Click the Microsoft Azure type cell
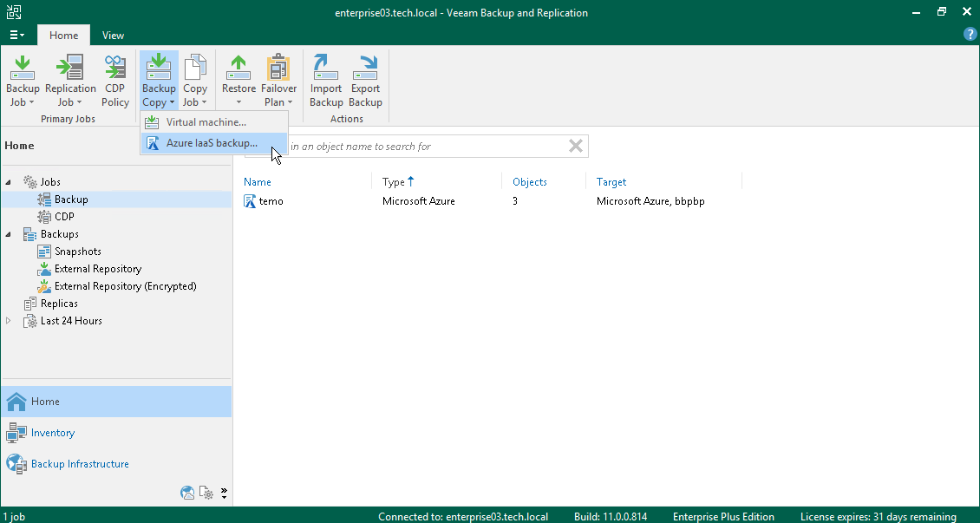 [x=419, y=201]
